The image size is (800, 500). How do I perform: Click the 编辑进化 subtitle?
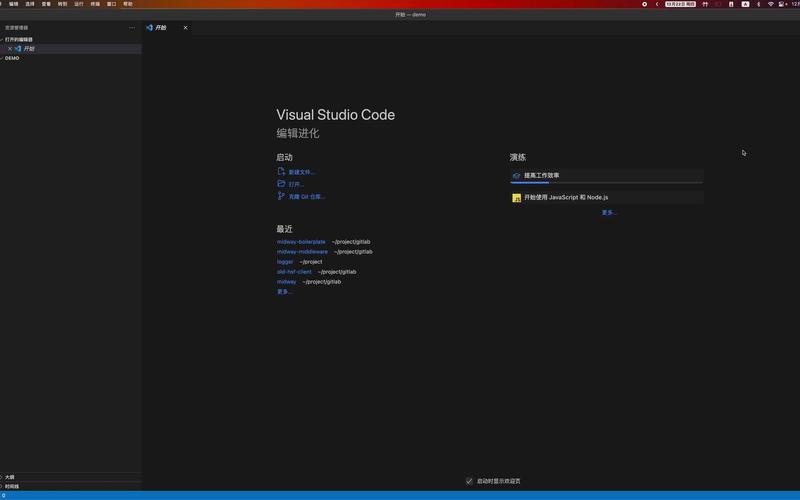(x=298, y=133)
